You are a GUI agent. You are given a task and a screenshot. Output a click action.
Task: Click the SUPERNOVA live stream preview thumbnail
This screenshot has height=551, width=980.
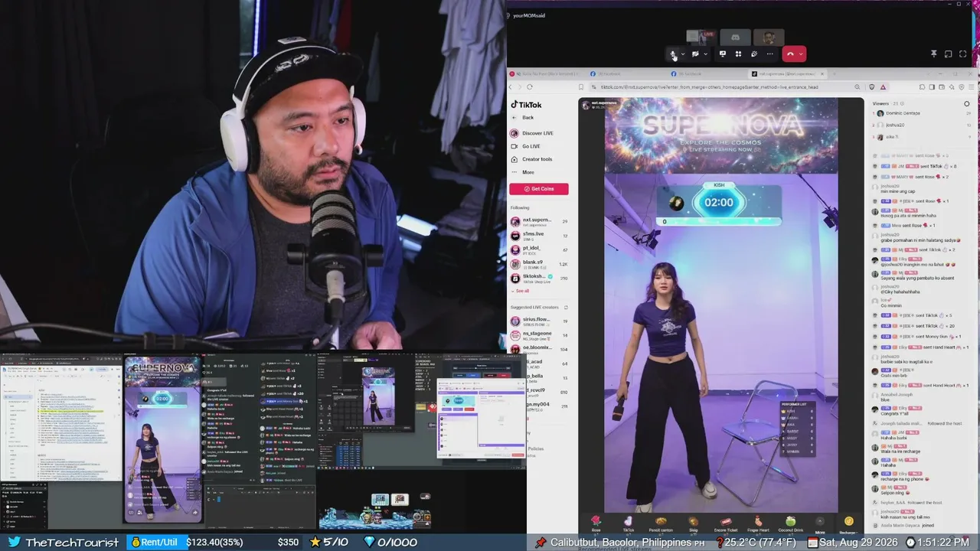tap(162, 439)
